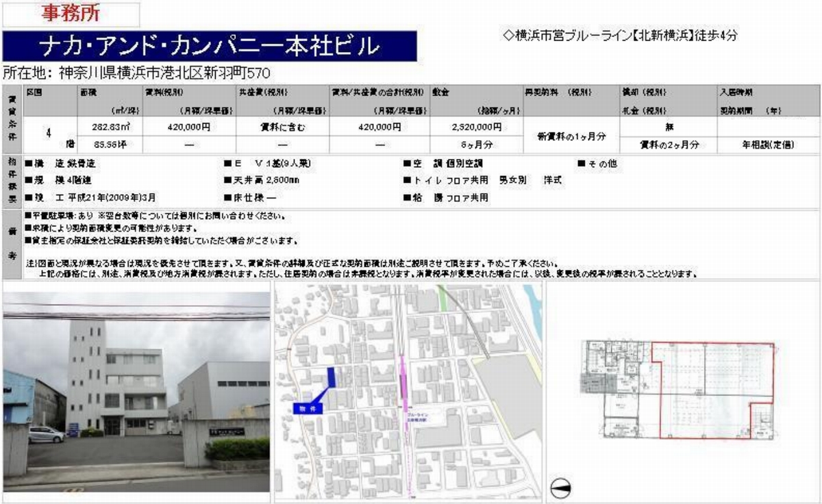Screen dimensions: 822x504
Task: Select the 年相談(定借) contract term cell
Action: (x=767, y=144)
